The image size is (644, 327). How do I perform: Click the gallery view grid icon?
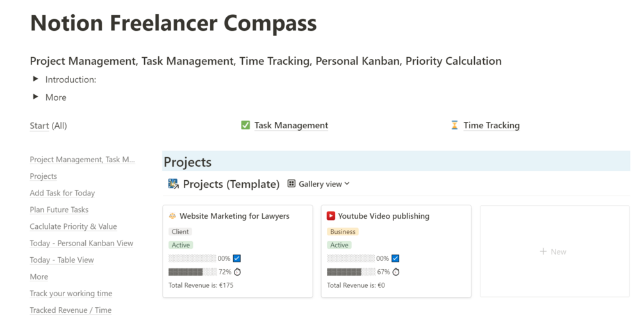291,184
